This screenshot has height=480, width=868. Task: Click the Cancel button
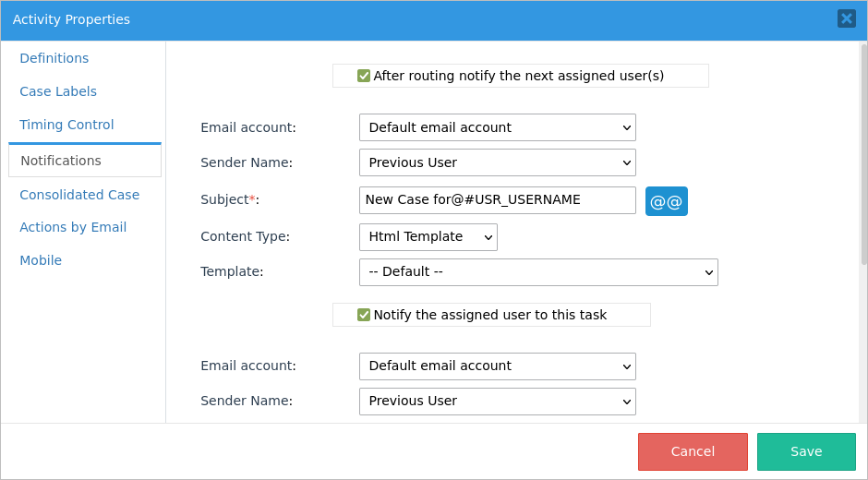tap(693, 451)
